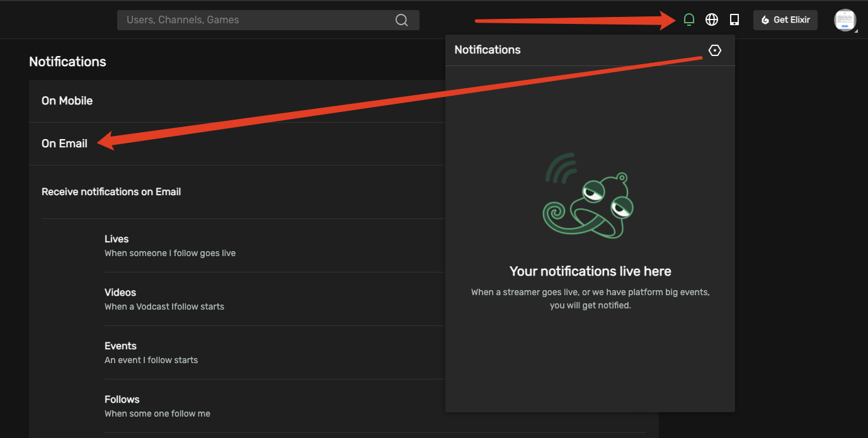Screen dimensions: 868x438
Task: Open the green notifications bell icon
Action: coord(688,19)
